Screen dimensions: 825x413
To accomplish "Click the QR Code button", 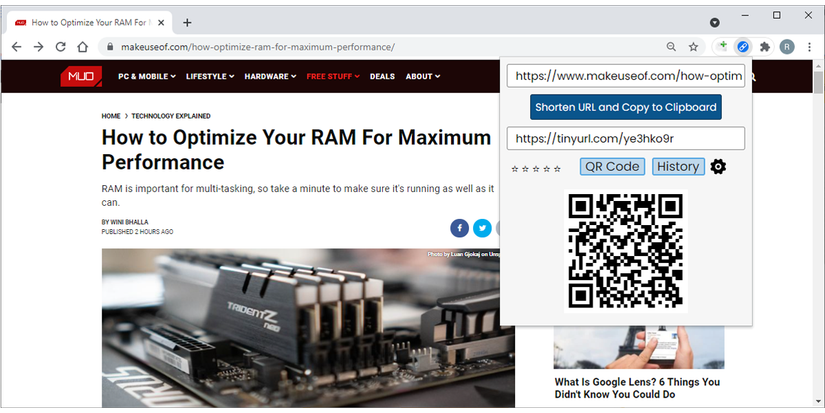I will tap(612, 167).
